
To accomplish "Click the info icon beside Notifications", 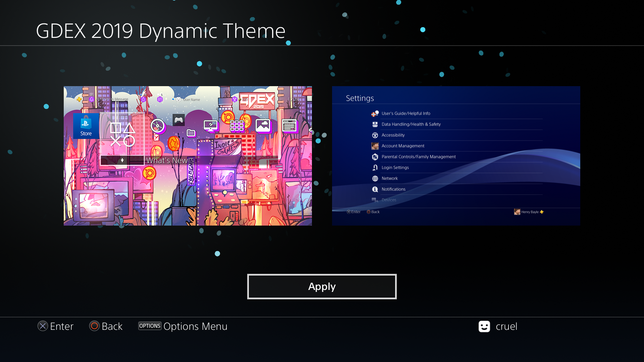I will point(375,189).
